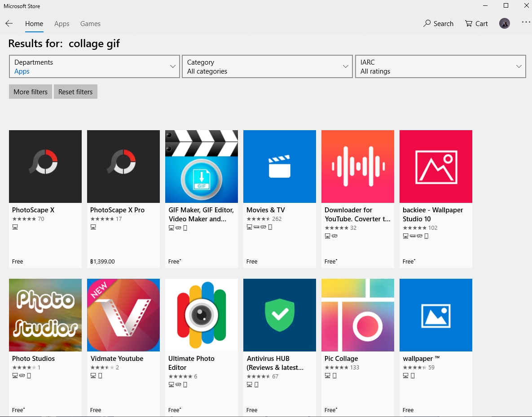Minimize the Microsoft Store window
Viewport: 532px width, 417px height.
485,6
